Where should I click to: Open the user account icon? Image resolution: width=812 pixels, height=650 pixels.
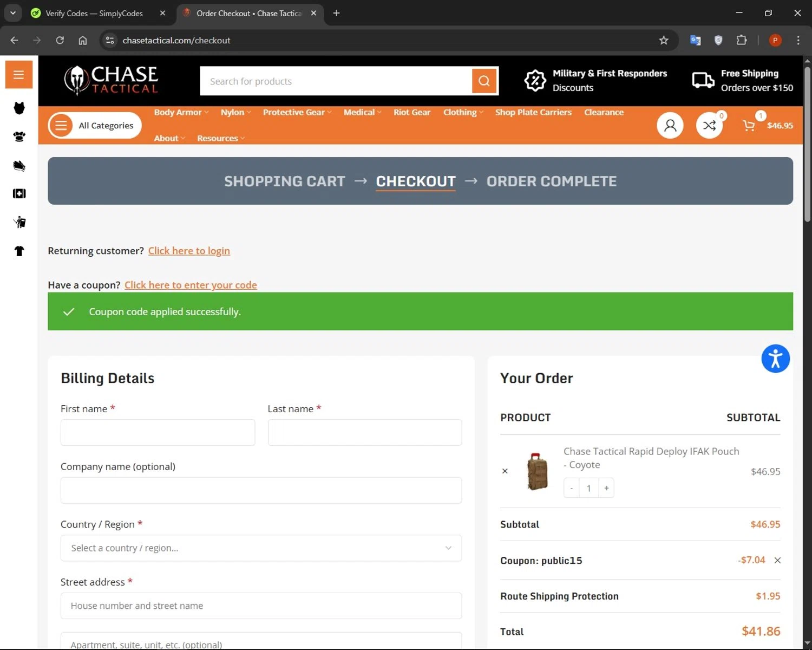coord(670,125)
